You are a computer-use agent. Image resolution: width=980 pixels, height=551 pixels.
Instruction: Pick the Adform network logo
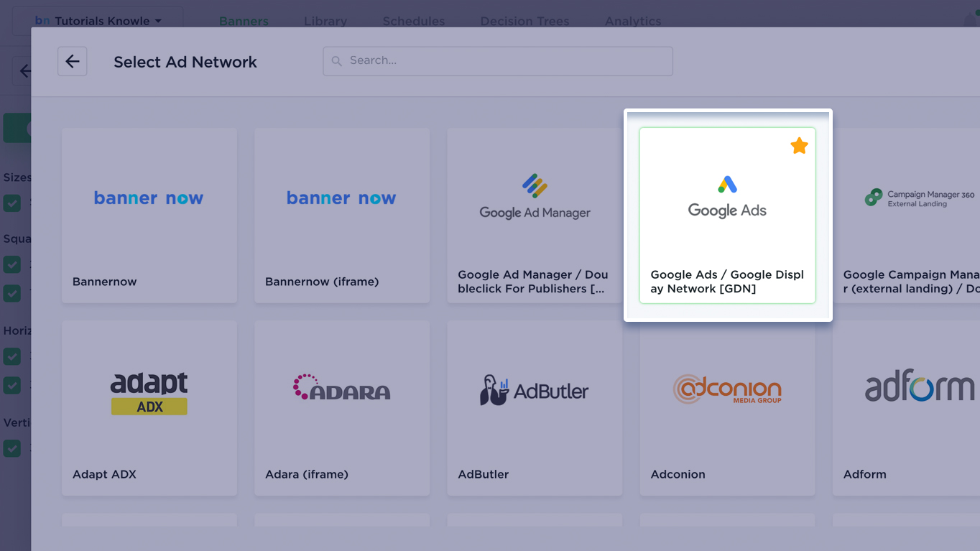click(x=918, y=388)
